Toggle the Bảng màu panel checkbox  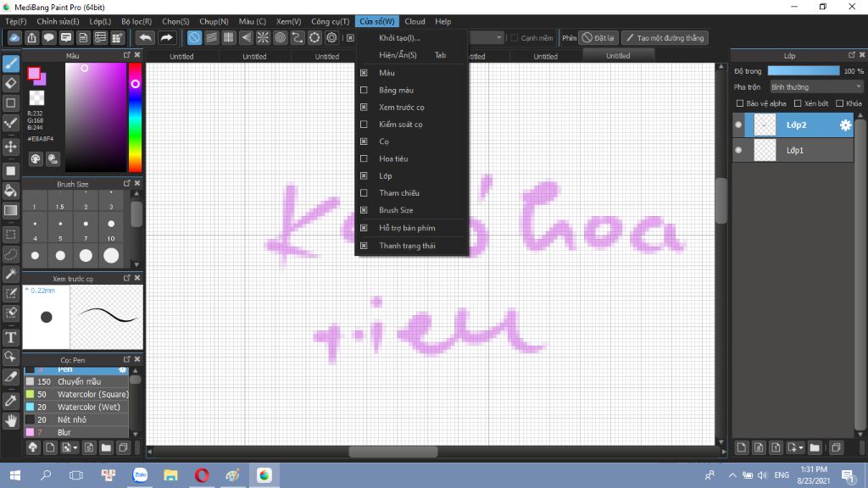pyautogui.click(x=364, y=90)
